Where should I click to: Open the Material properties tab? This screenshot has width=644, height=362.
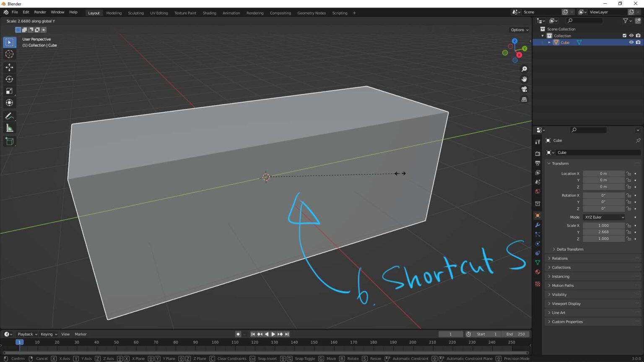point(538,272)
